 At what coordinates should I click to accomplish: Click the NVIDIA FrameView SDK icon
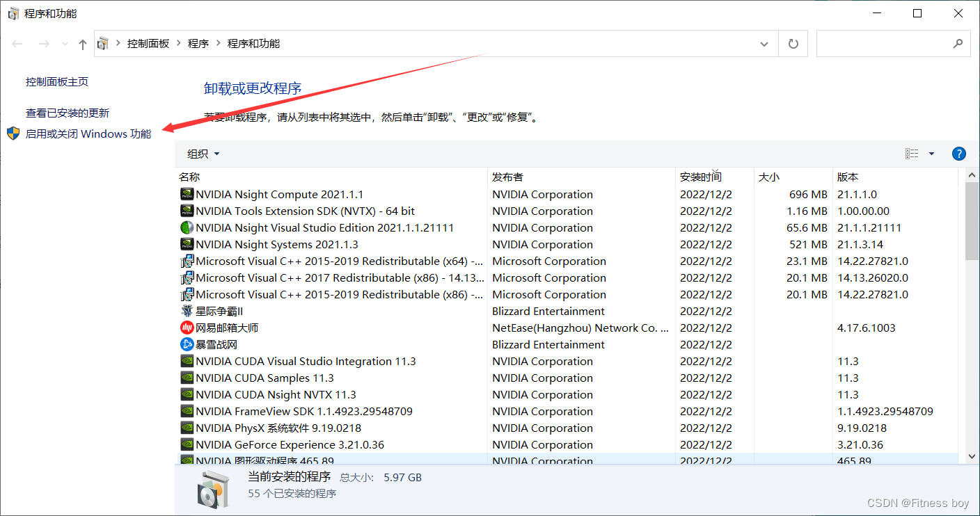point(187,412)
